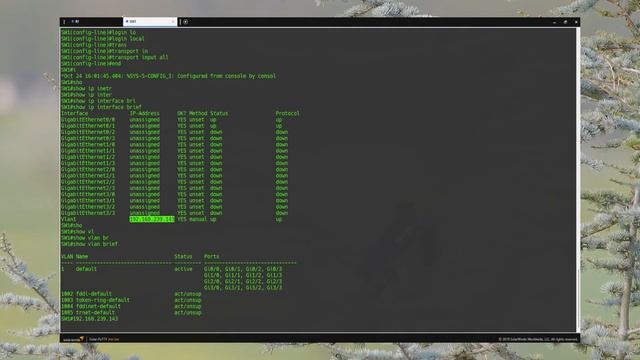Image resolution: width=640 pixels, height=360 pixels.
Task: Maximize the Solar-PuTTY window
Action: [565, 22]
